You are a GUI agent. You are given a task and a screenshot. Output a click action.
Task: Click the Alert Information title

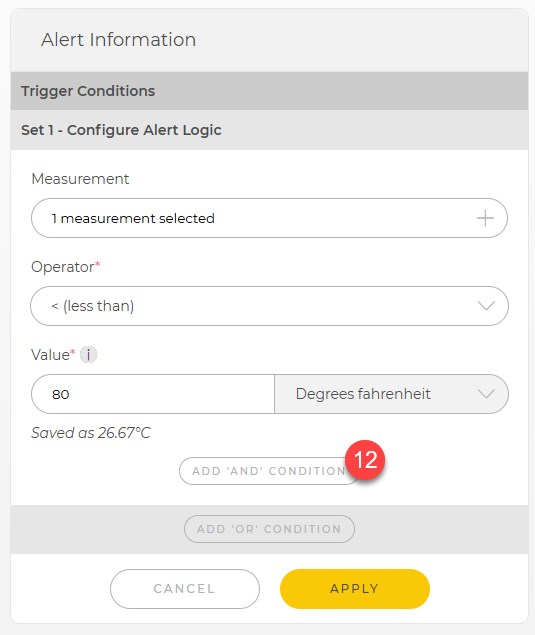point(118,40)
